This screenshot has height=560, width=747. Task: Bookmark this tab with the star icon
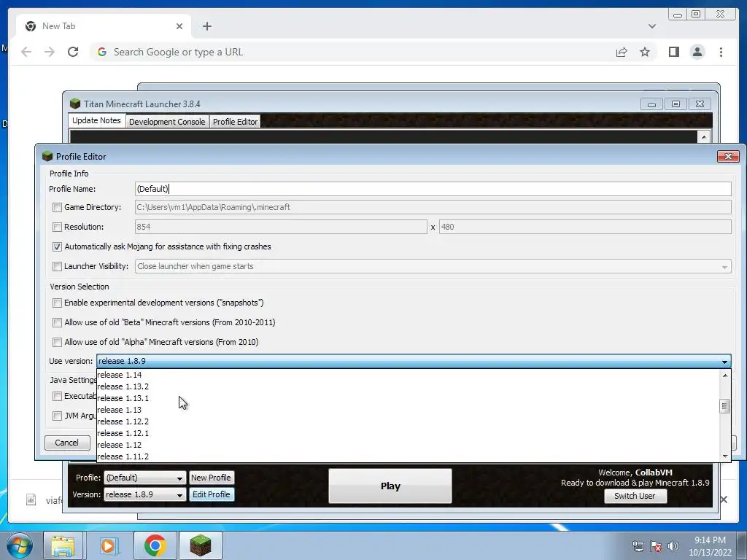(645, 52)
